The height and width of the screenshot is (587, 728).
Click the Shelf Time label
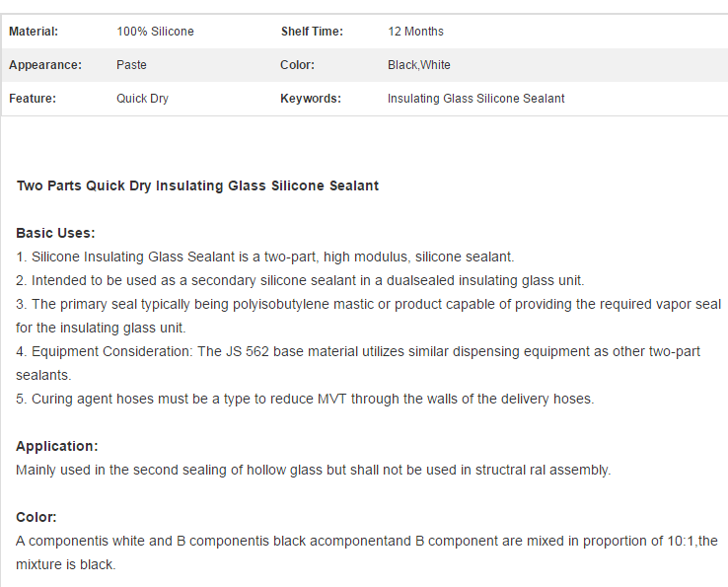pyautogui.click(x=312, y=32)
